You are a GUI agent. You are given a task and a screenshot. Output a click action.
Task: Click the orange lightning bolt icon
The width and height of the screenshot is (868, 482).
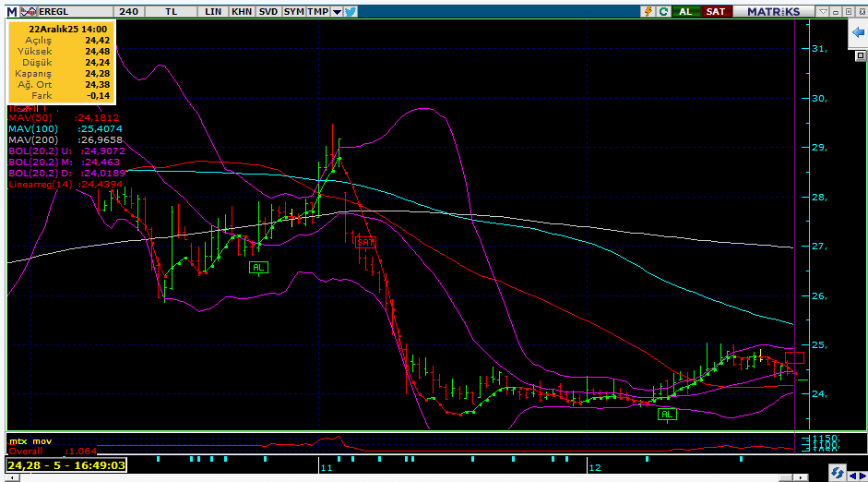click(x=648, y=11)
